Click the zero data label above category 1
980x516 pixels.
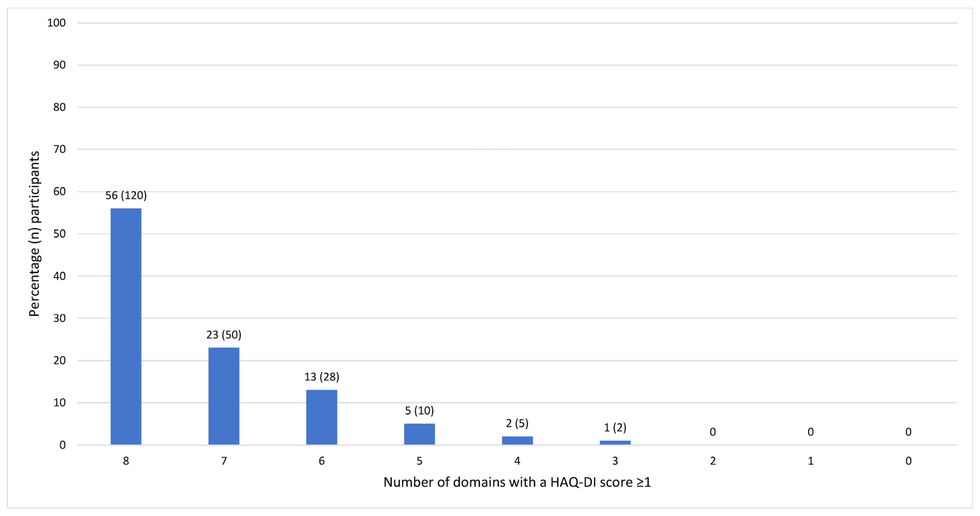click(x=810, y=432)
